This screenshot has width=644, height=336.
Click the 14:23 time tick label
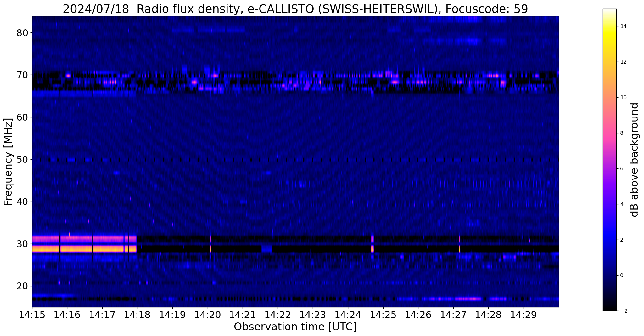tap(313, 315)
